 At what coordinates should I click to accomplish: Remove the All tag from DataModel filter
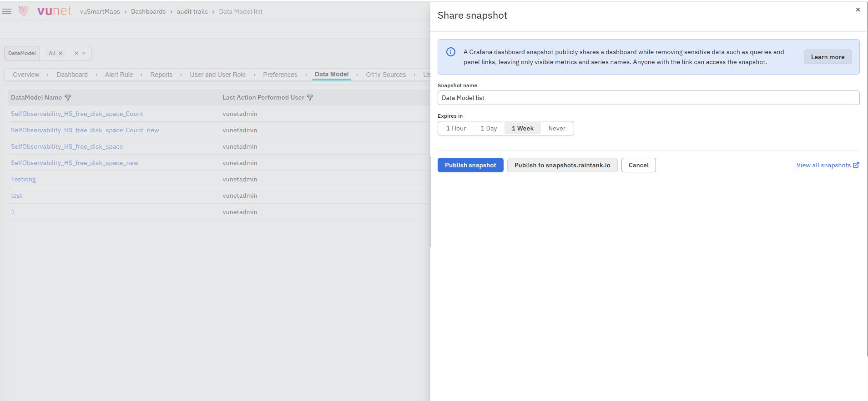tap(61, 53)
